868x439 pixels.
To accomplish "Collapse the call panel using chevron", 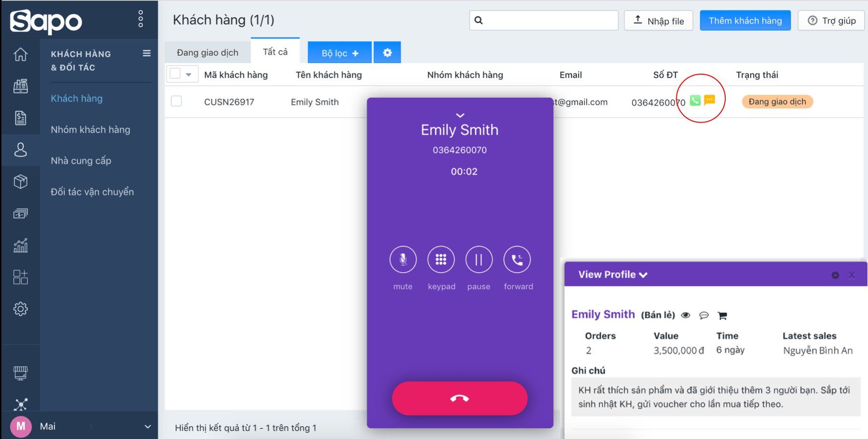I will tap(460, 115).
